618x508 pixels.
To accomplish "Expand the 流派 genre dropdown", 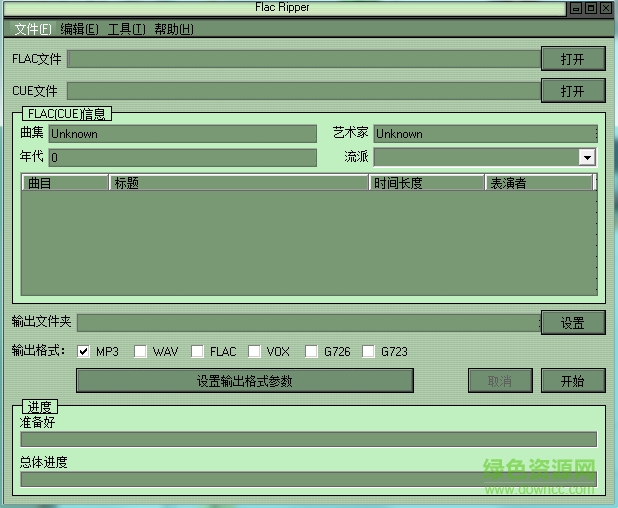I will tap(587, 158).
